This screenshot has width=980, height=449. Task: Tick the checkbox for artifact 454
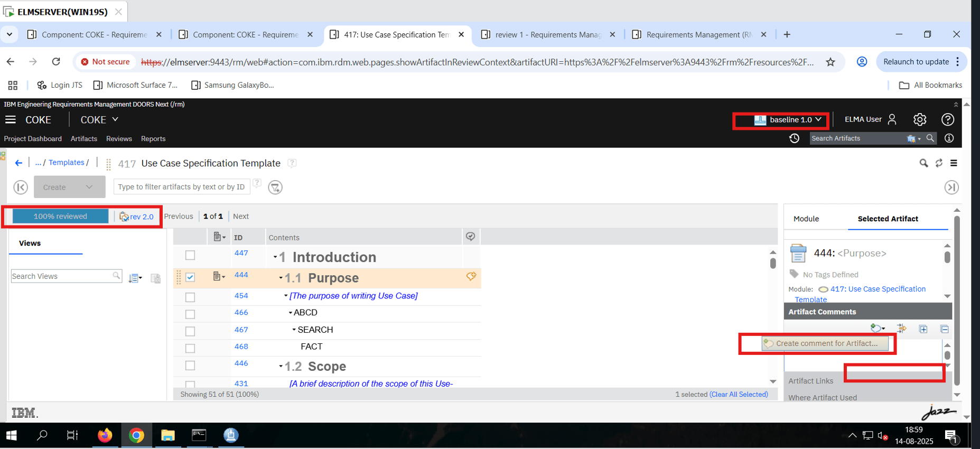(190, 297)
